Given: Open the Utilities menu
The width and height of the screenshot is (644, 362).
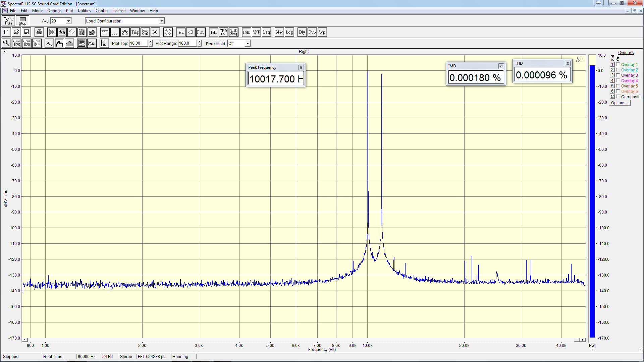Looking at the screenshot, I should coord(84,11).
